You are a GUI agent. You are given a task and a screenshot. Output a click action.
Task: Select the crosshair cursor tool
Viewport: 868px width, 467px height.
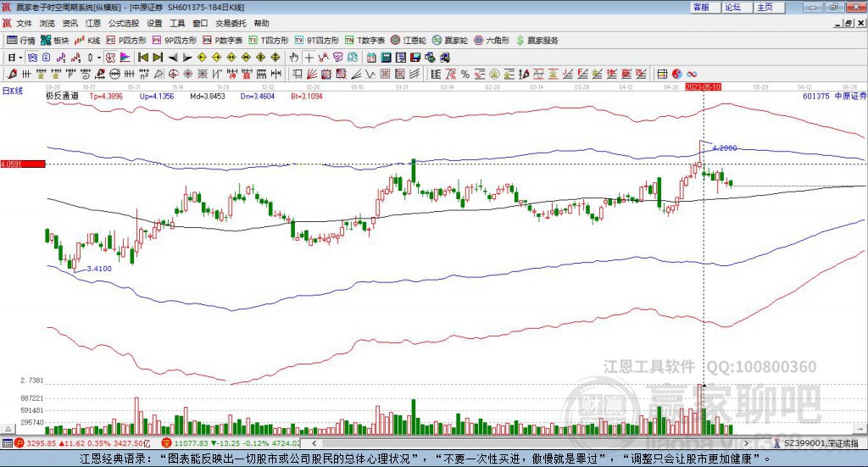tap(309, 58)
